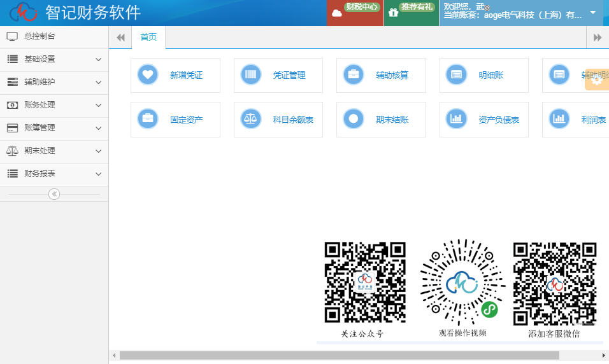
Task: Expand the 基础设置 sidebar menu
Action: pyautogui.click(x=54, y=59)
